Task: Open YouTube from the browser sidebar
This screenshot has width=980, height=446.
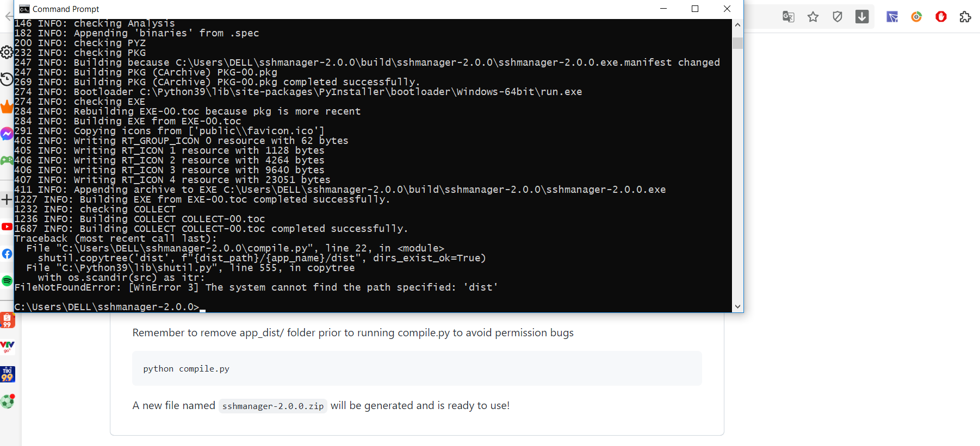Action: click(x=7, y=227)
